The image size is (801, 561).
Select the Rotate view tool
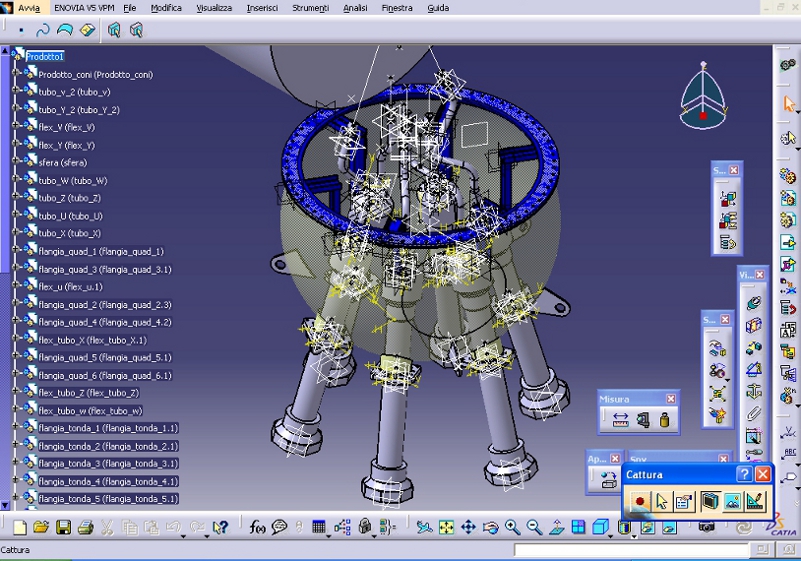(490, 527)
